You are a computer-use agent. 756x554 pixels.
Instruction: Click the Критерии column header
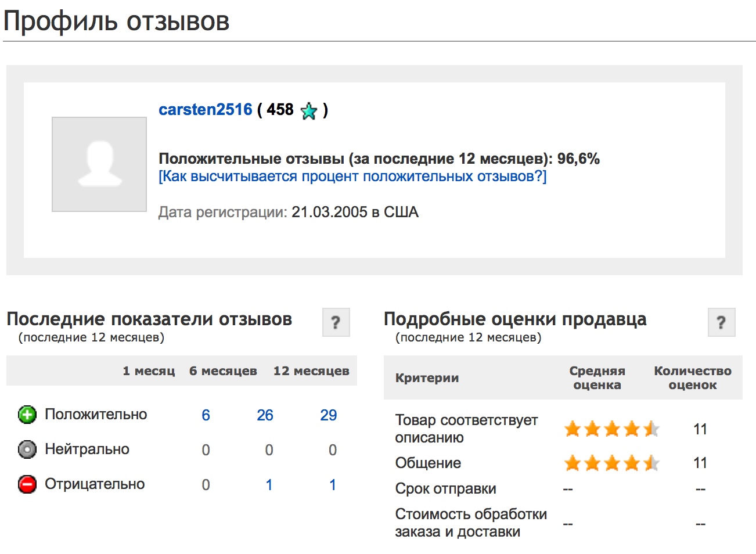tap(427, 378)
